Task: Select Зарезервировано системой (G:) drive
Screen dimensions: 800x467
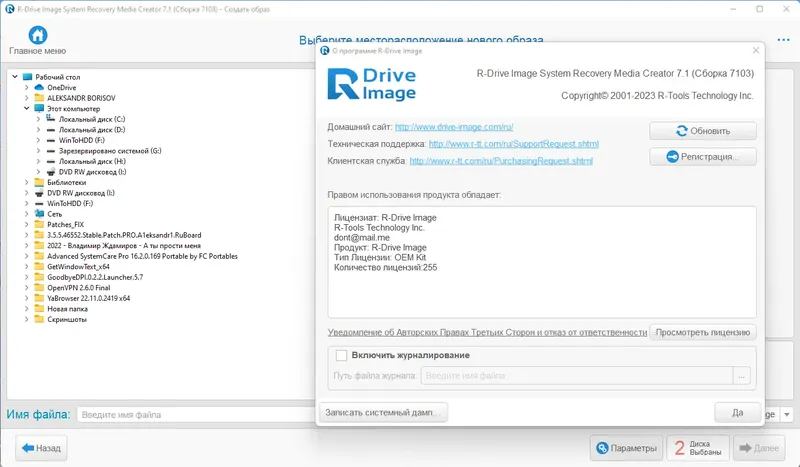Action: pyautogui.click(x=110, y=151)
